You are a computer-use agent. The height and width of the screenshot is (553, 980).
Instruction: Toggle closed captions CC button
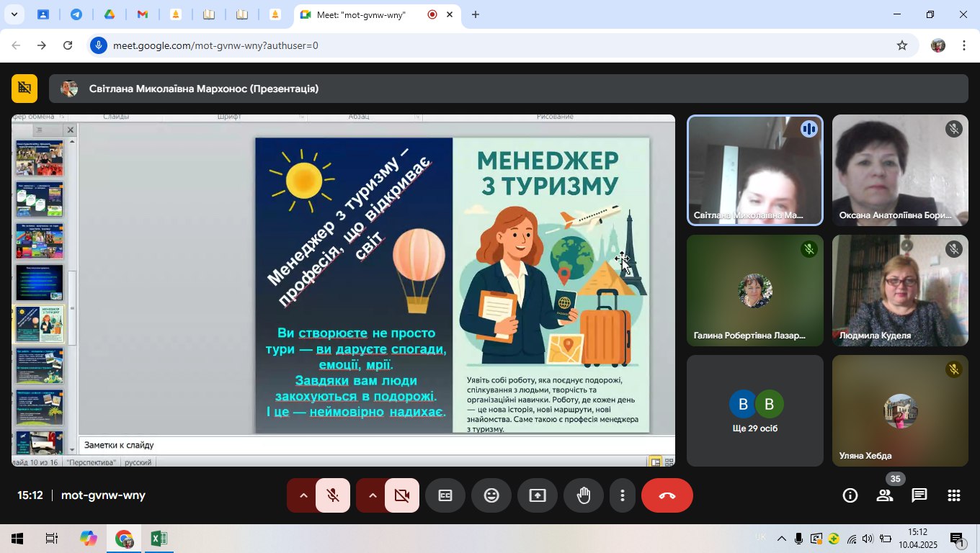[x=445, y=495]
